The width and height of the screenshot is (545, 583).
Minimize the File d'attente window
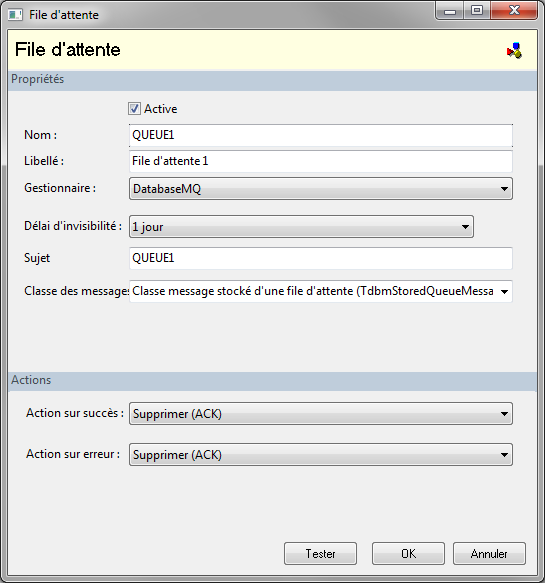coord(449,11)
